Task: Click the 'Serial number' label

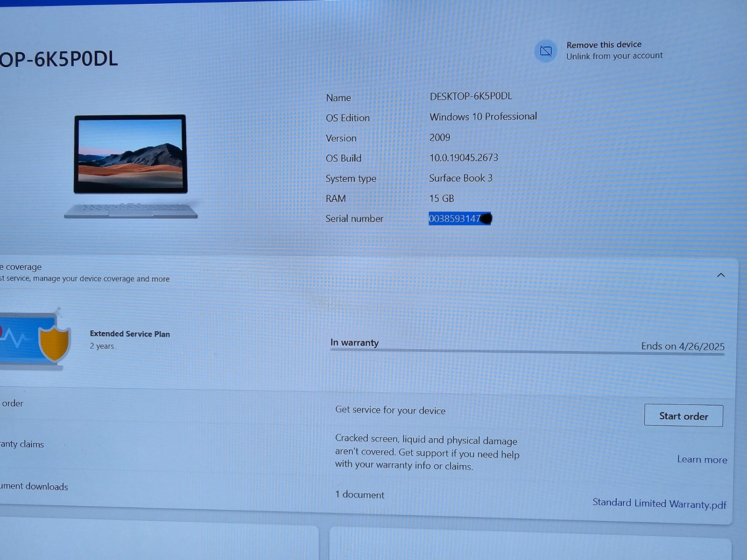Action: tap(354, 218)
